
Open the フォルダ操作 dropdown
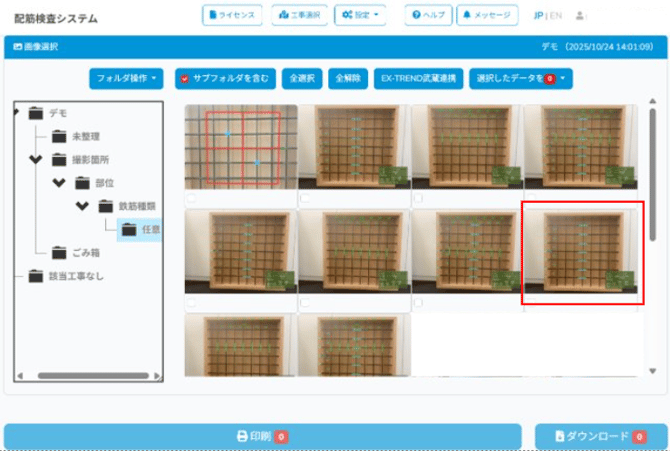[x=127, y=78]
